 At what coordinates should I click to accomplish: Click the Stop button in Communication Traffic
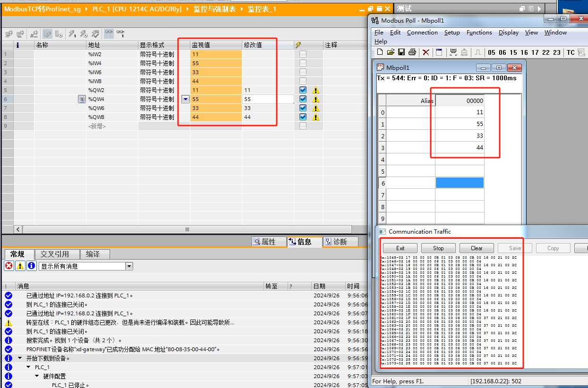coord(438,248)
